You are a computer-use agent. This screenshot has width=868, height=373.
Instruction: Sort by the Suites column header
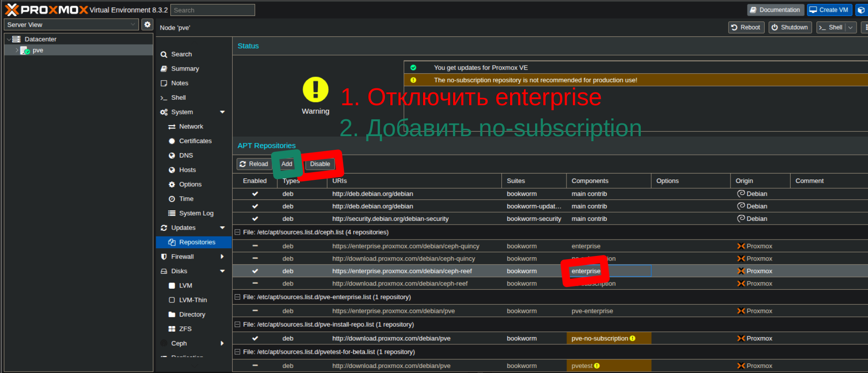pyautogui.click(x=534, y=181)
